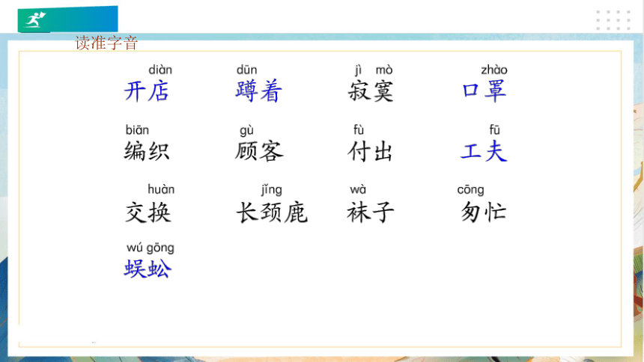644x362 pixels.
Task: Select the word 袜子
Action: coord(371,212)
